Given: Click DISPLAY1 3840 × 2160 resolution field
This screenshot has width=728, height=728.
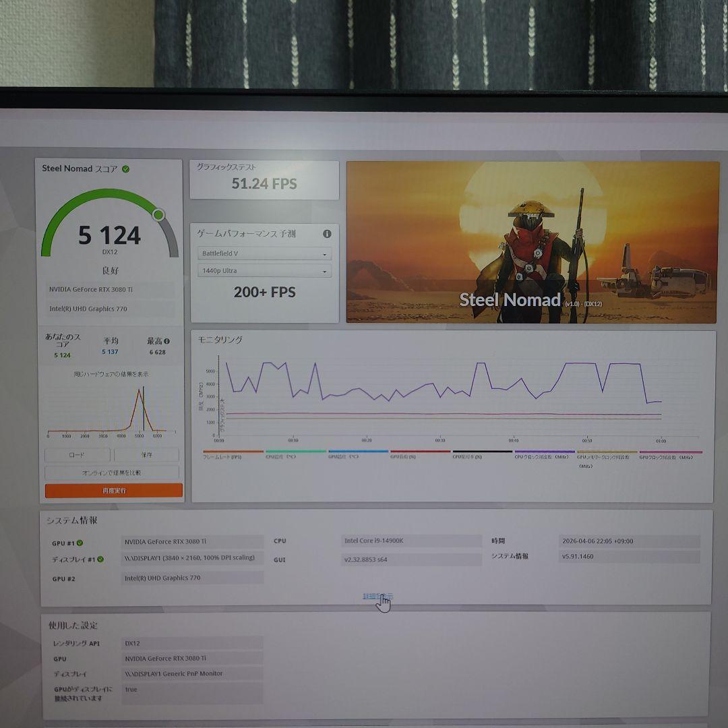Looking at the screenshot, I should 192,558.
